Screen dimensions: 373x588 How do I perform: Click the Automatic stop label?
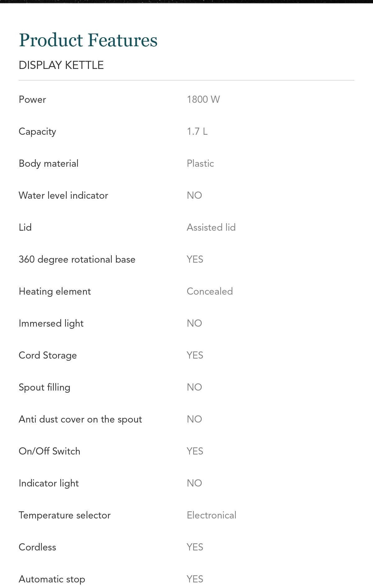tap(52, 579)
